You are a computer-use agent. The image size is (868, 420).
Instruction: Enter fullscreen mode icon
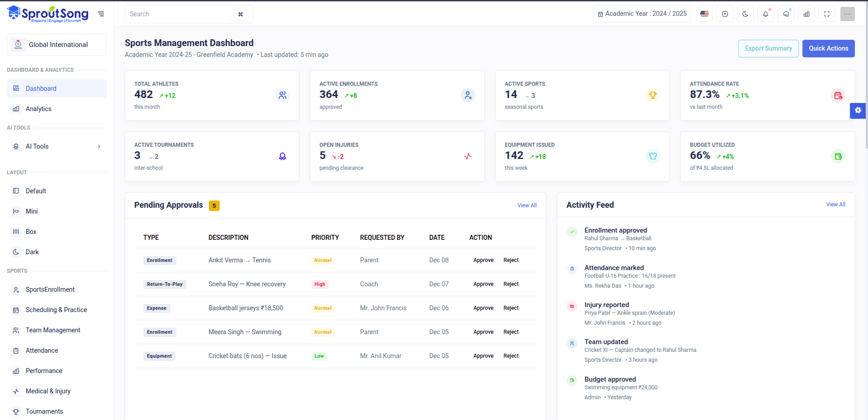(827, 14)
